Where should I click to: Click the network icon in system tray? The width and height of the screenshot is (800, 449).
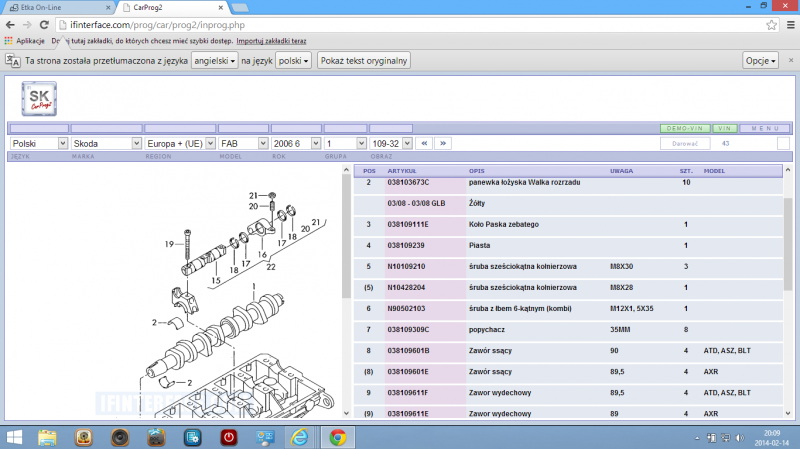click(x=725, y=438)
